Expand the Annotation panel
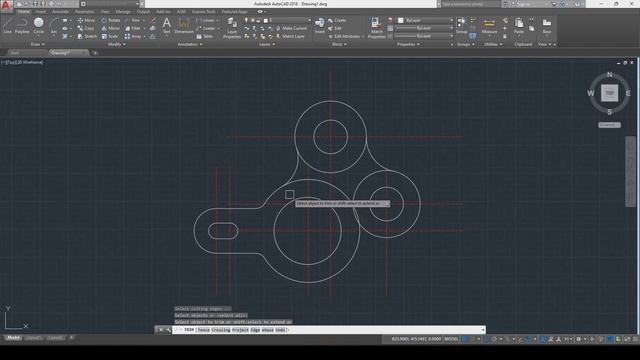 tap(190, 44)
